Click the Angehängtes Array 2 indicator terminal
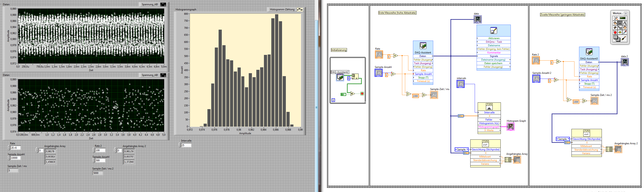Image resolution: width=644 pixels, height=192 pixels. pos(618,149)
